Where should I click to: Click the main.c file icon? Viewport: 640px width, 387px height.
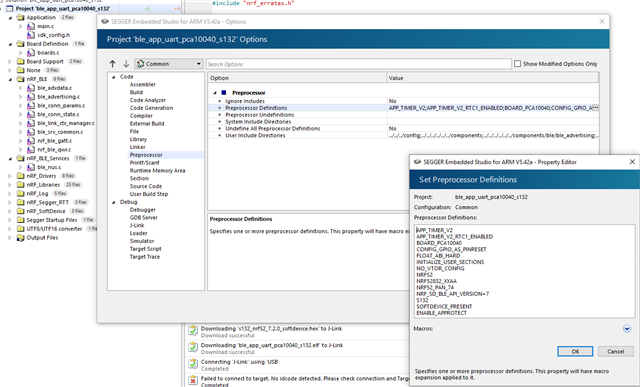coord(31,26)
